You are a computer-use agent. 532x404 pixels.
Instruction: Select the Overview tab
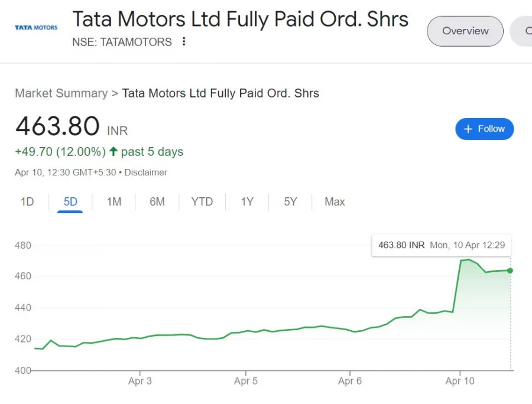tap(465, 31)
